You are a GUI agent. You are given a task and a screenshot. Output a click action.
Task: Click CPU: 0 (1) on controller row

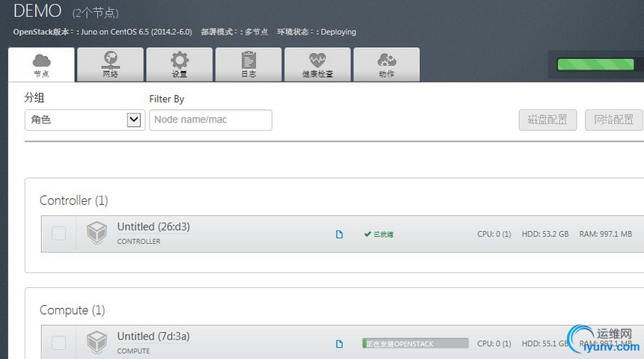tap(494, 234)
